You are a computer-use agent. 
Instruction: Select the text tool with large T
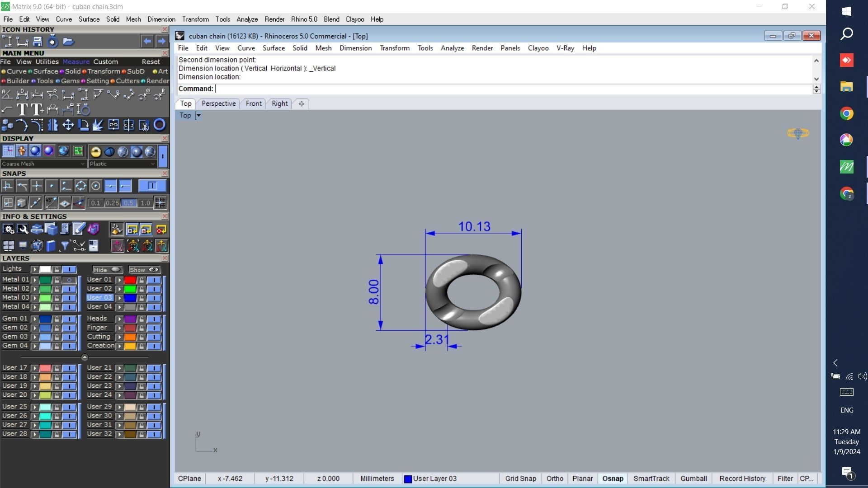[22, 109]
